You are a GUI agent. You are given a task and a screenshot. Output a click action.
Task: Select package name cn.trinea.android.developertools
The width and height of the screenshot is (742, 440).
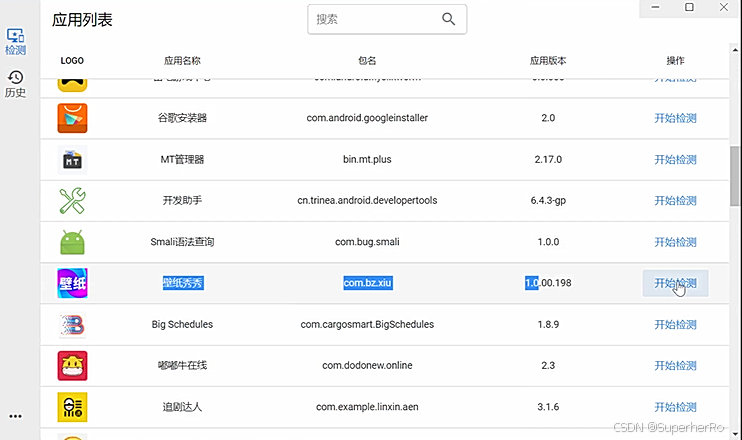[x=367, y=201]
